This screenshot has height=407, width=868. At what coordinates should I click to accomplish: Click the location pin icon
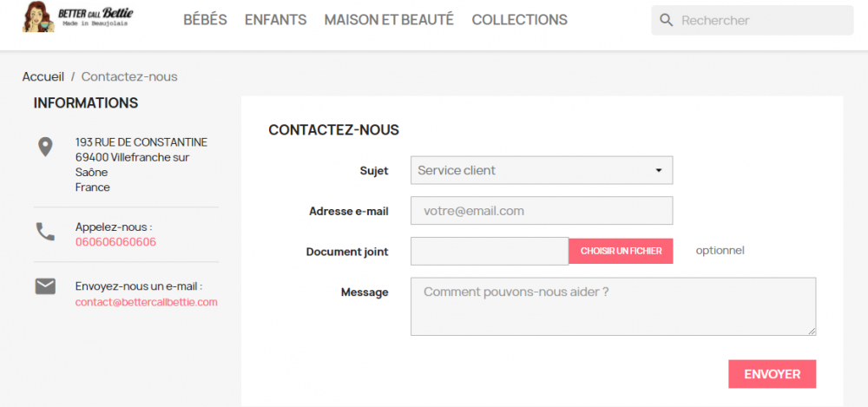(x=45, y=147)
